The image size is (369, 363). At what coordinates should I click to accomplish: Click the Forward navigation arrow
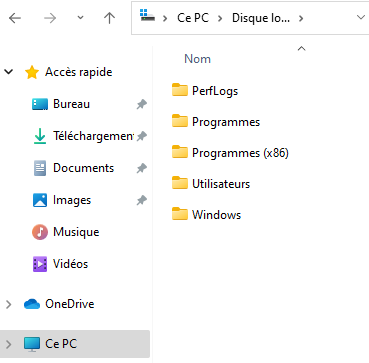50,18
